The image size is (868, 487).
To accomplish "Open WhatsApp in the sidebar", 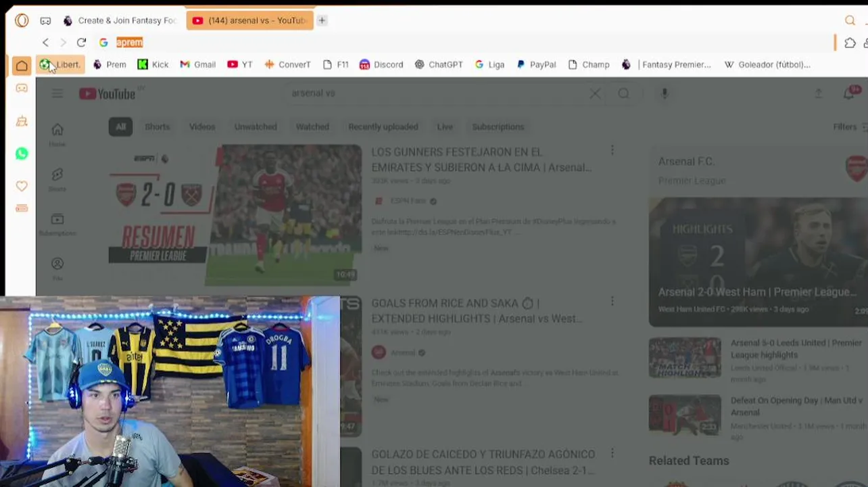I will [x=22, y=154].
